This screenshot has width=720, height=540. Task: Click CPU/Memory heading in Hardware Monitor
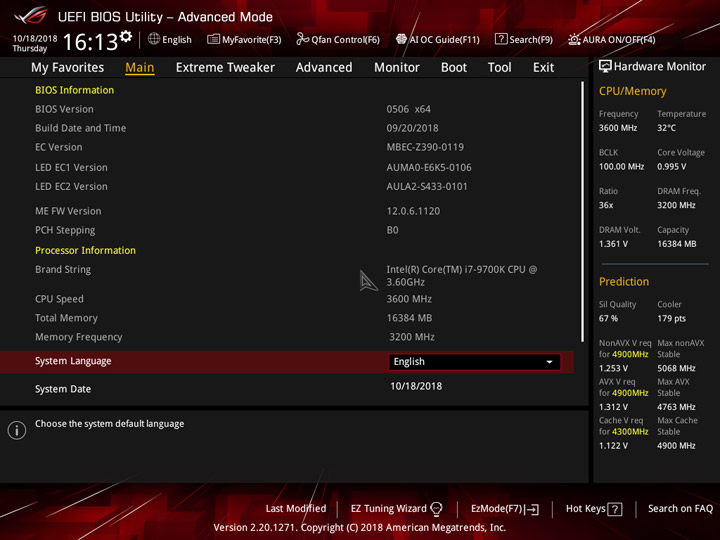[x=632, y=91]
